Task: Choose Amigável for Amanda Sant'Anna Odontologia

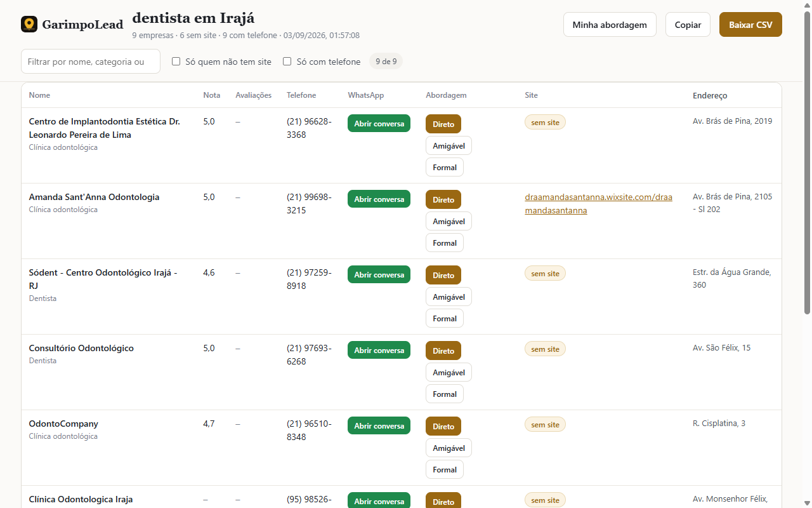Action: point(449,221)
